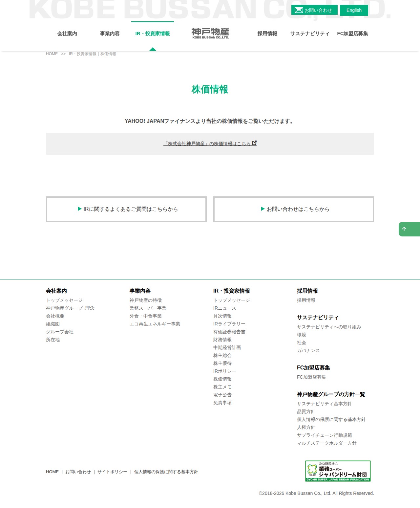Go to HOME via breadcrumb
The height and width of the screenshot is (508, 420).
(x=52, y=54)
